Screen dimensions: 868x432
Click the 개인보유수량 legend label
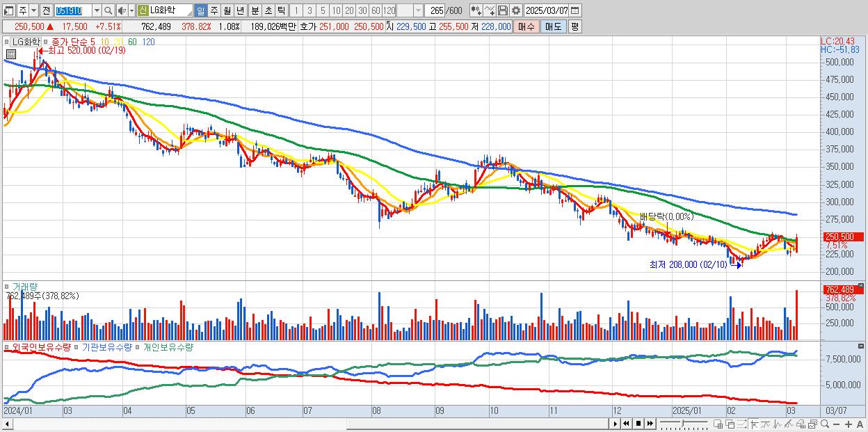point(168,346)
